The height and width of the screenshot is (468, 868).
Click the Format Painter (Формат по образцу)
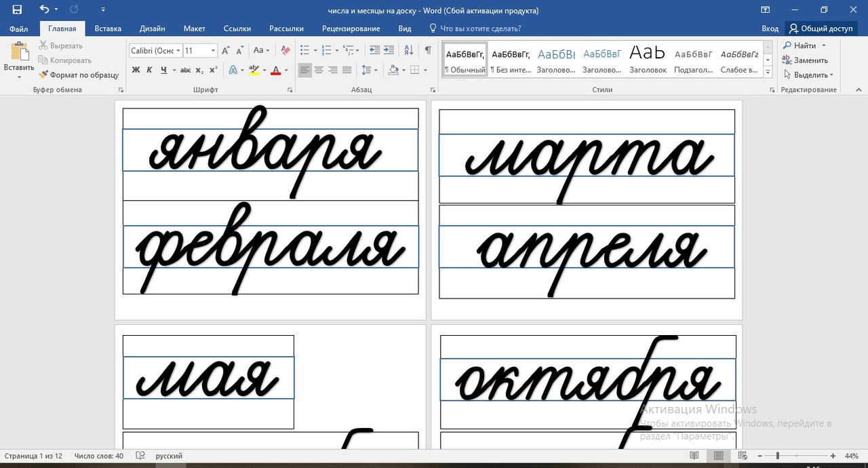coord(79,75)
